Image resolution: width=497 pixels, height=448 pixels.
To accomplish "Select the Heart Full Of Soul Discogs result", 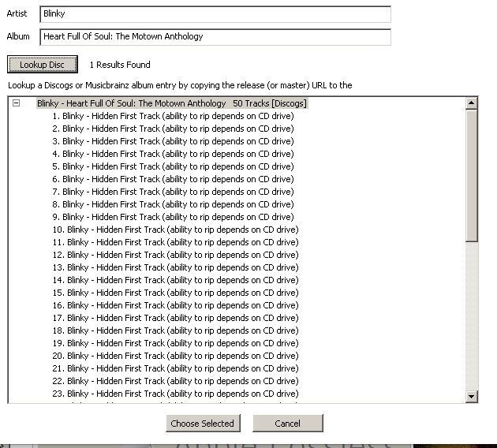I will (x=171, y=103).
